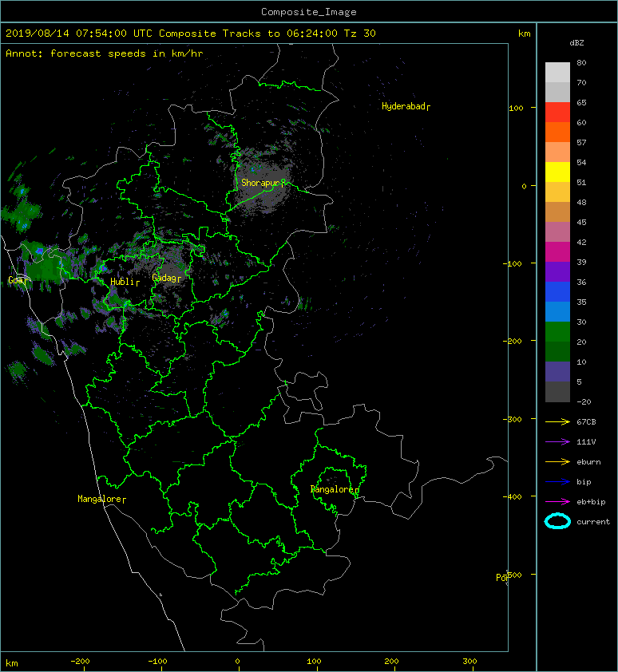
Task: Click the 200 tick on horizontal axis
Action: click(x=391, y=662)
